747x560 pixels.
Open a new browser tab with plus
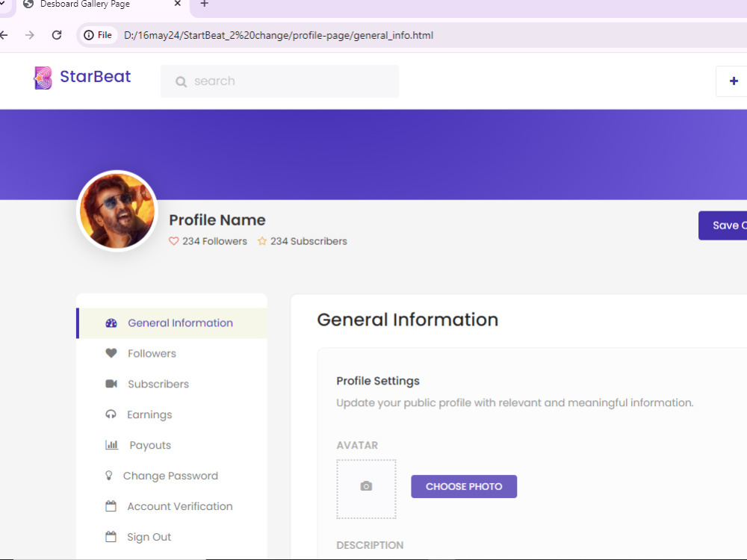205,4
